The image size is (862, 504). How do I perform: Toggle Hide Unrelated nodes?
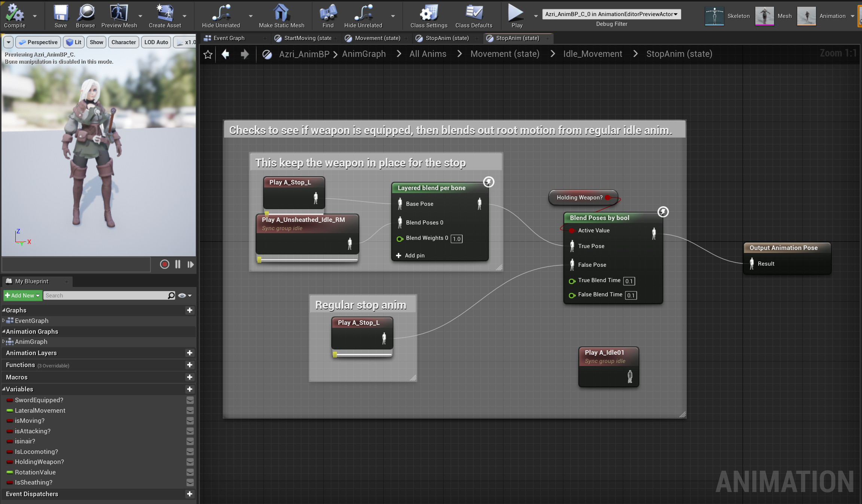click(220, 16)
